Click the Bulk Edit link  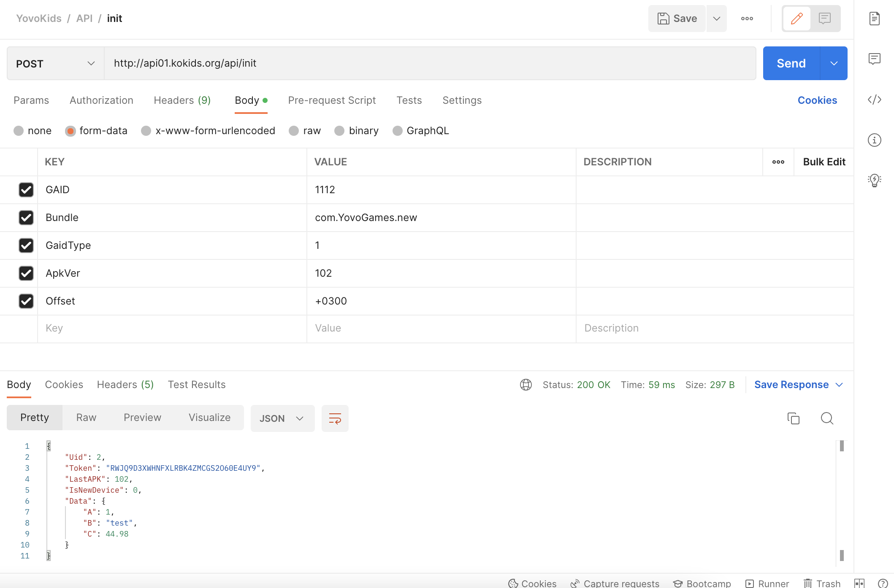click(824, 162)
